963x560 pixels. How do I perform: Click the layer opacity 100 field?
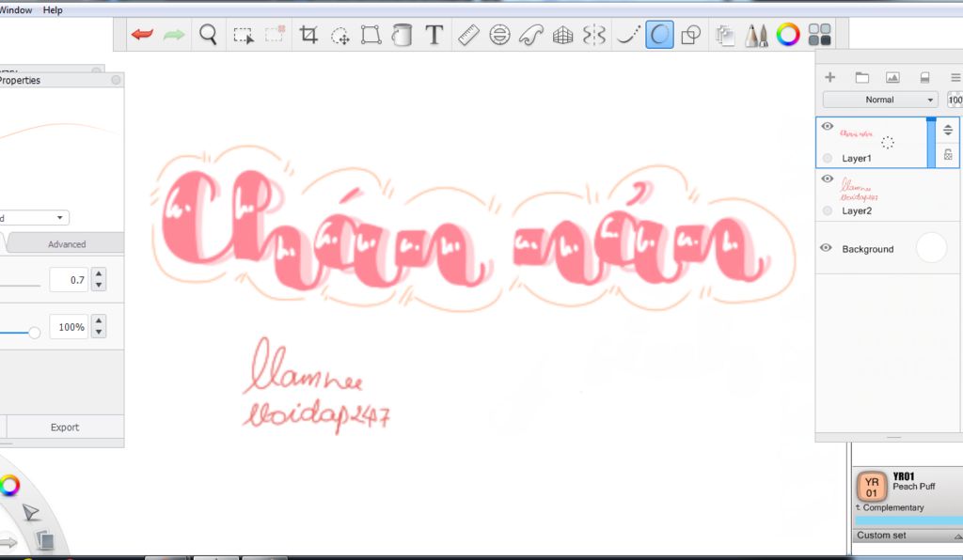coord(955,100)
